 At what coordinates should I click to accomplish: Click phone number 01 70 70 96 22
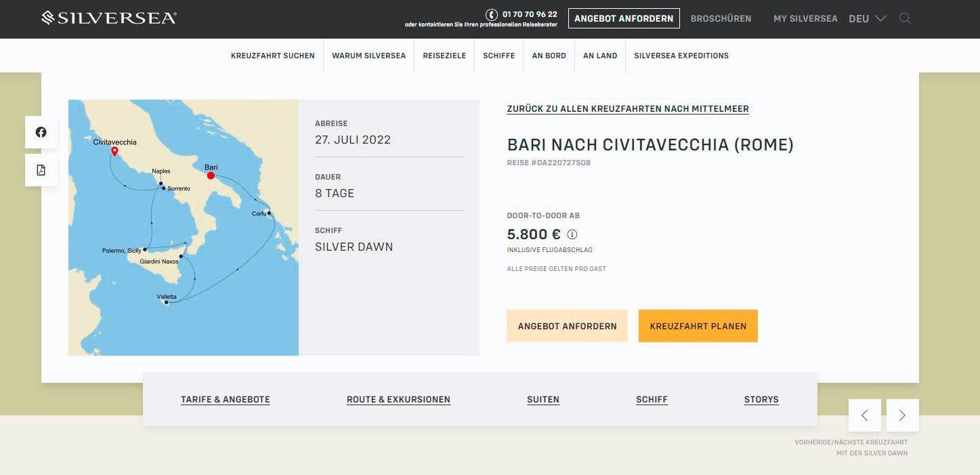530,14
